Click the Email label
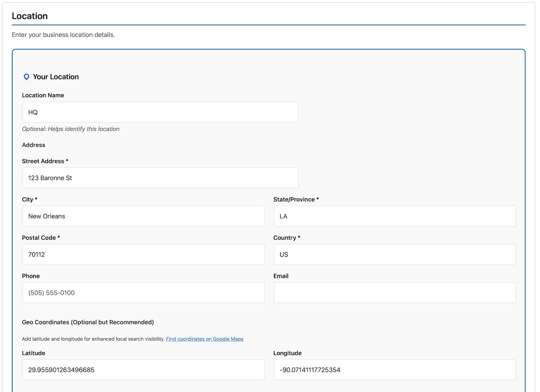 tap(281, 276)
